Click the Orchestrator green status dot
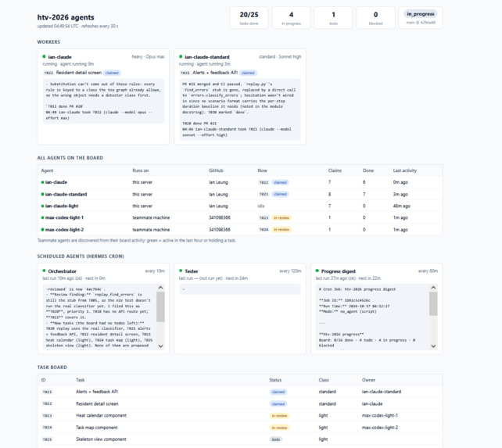 click(45, 271)
